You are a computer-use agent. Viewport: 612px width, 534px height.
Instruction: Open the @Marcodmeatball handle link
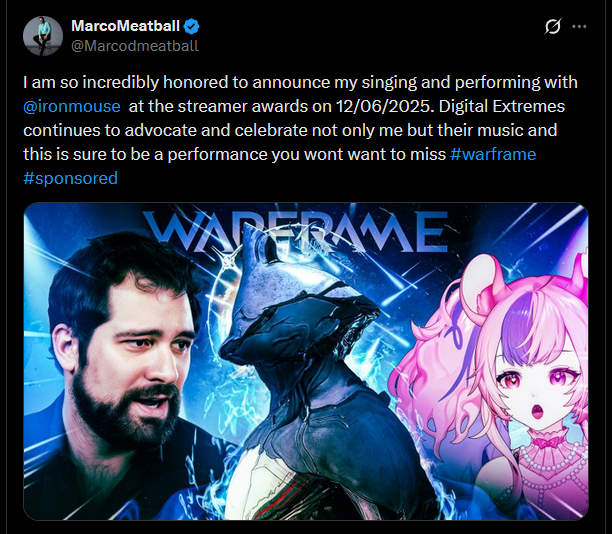(x=135, y=46)
